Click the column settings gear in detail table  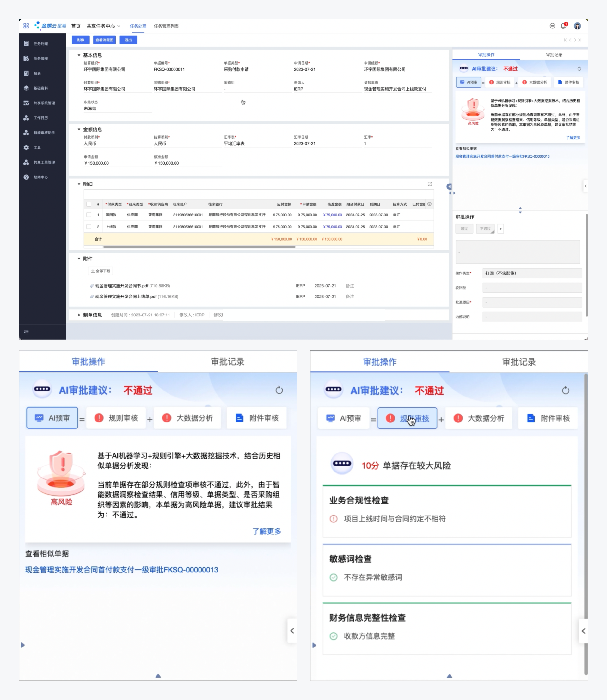430,204
